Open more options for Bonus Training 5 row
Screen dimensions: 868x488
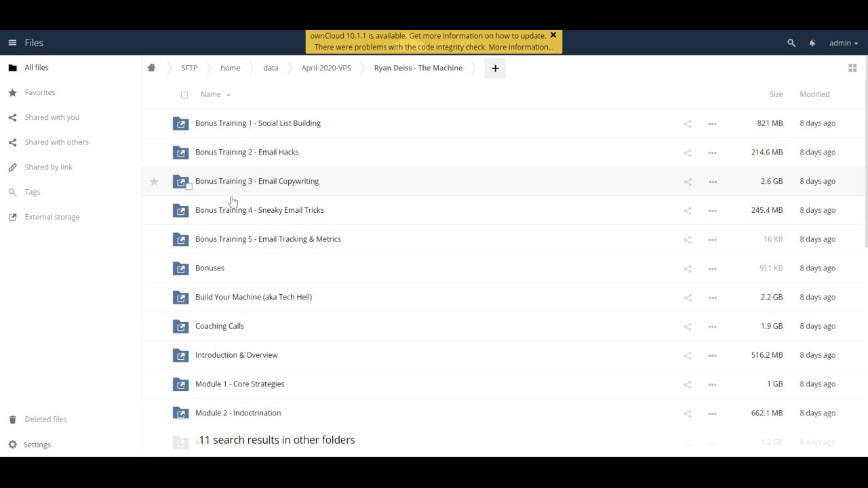click(x=712, y=240)
